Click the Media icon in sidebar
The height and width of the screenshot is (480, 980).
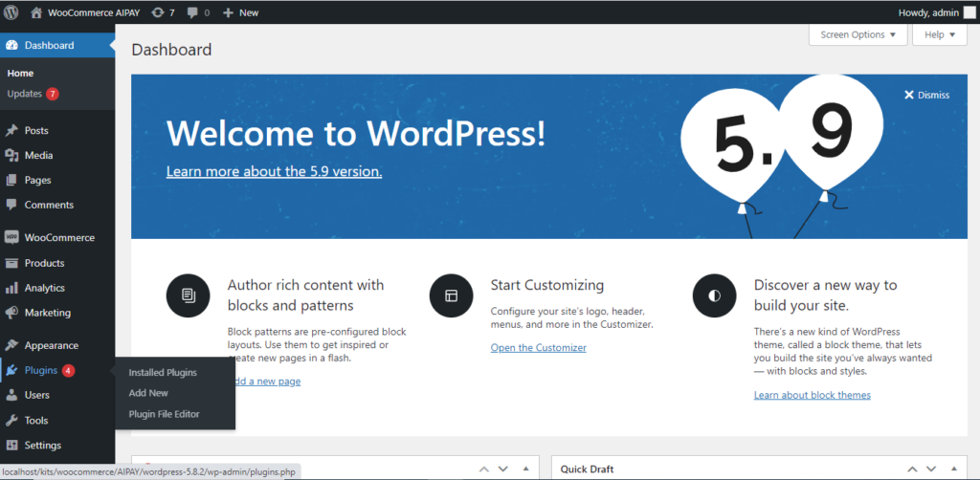tap(11, 156)
